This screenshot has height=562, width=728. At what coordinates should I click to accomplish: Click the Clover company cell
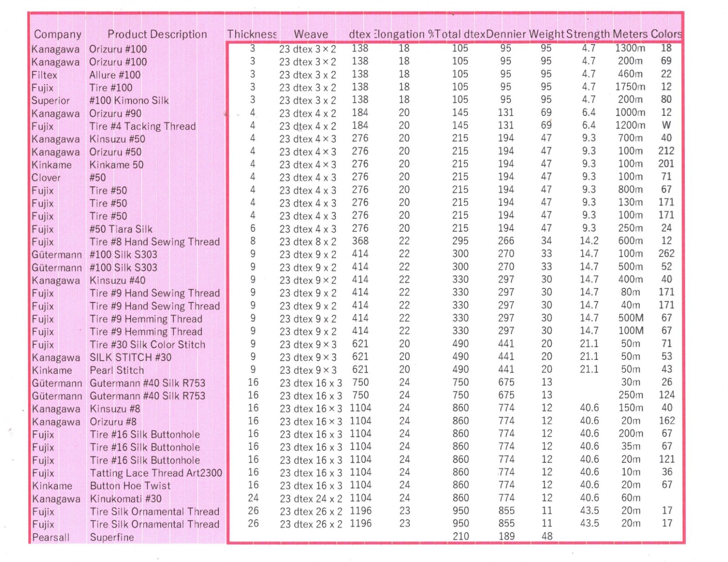click(x=46, y=178)
